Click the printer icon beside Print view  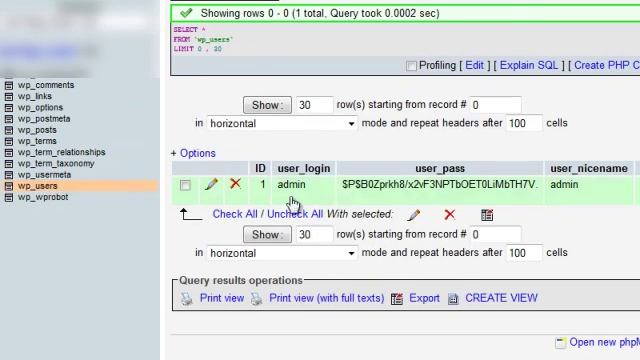(187, 299)
